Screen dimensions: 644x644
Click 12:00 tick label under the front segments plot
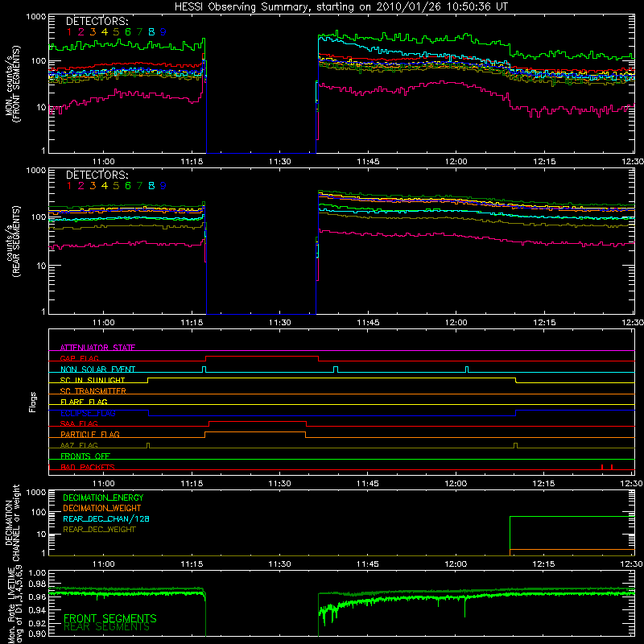point(456,162)
